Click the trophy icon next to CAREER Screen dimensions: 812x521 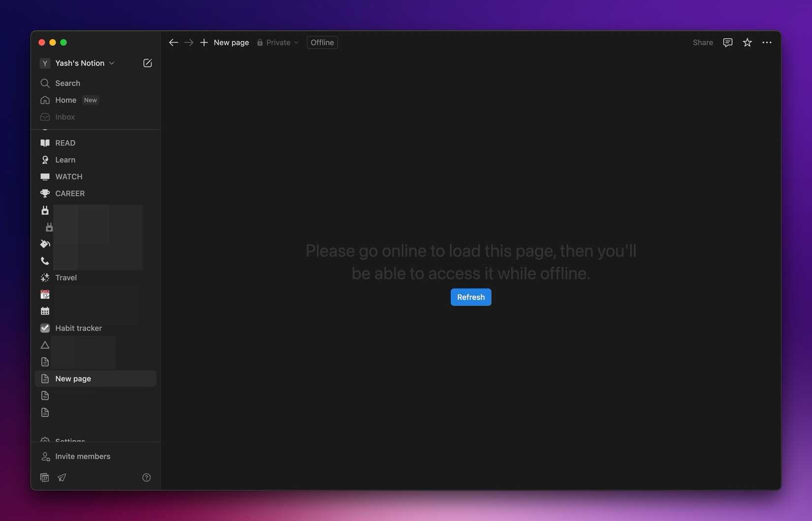(45, 194)
